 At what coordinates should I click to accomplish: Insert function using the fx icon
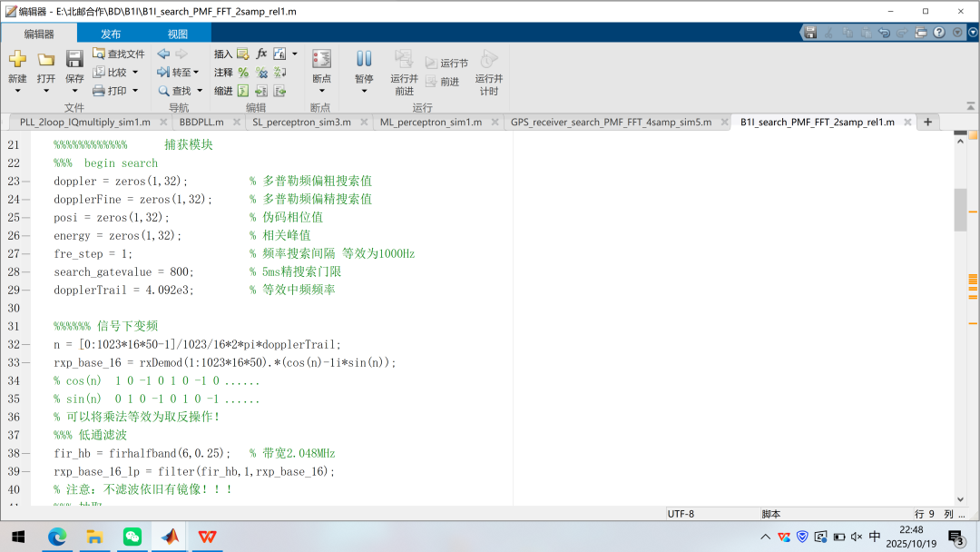tap(261, 54)
